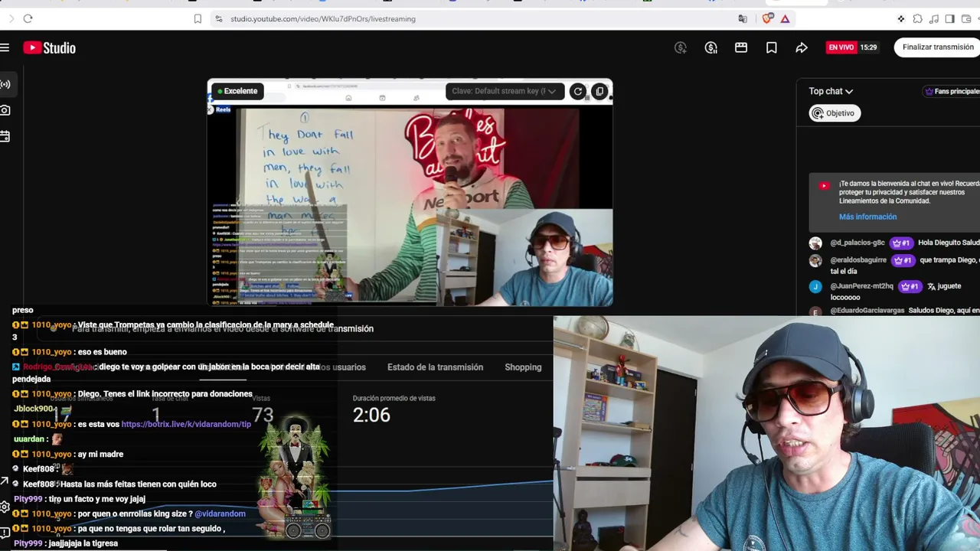Viewport: 980px width, 551px height.
Task: Open the Manage calendar icon in left sidebar
Action: (x=5, y=136)
